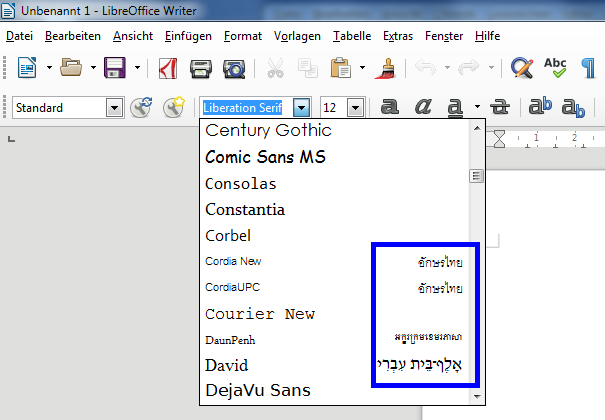Expand the underline style arrow

click(x=477, y=106)
